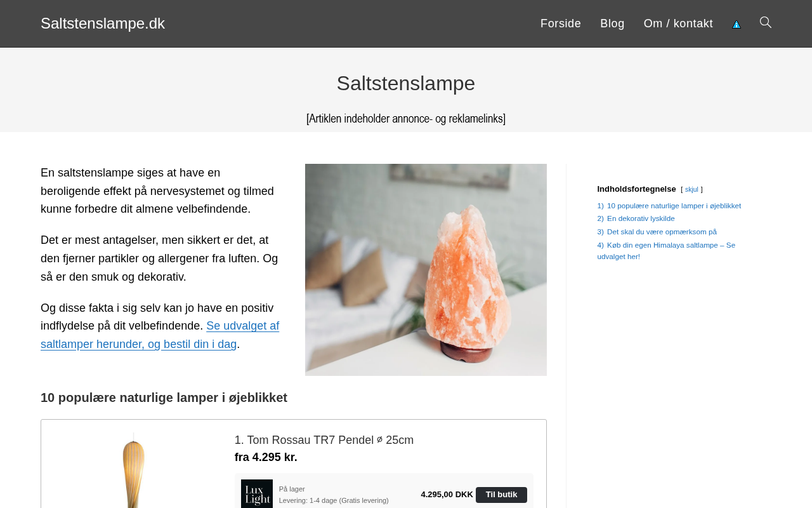The width and height of the screenshot is (812, 508).
Task: Jump to 'En dekorativ lyskilde' section
Action: click(x=641, y=218)
